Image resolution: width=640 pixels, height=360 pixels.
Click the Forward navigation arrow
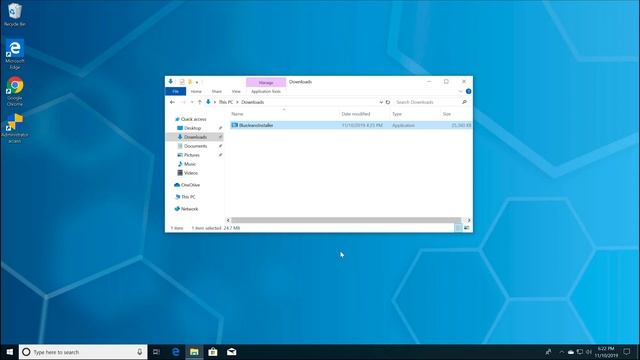click(x=183, y=102)
